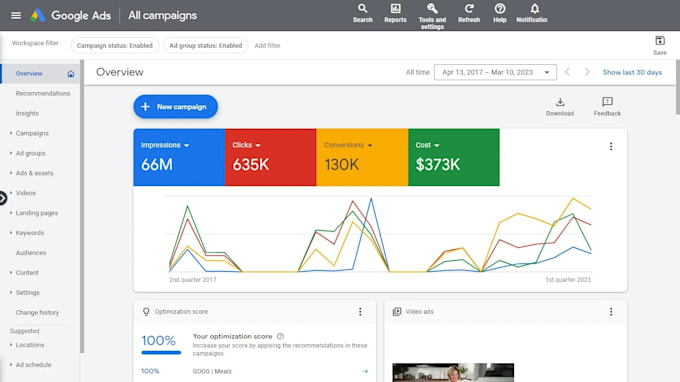The width and height of the screenshot is (680, 382).
Task: Open Audiences in the sidebar
Action: coord(31,253)
